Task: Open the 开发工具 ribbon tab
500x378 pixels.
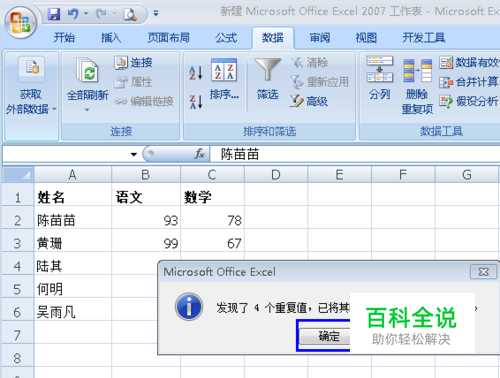Action: 423,38
